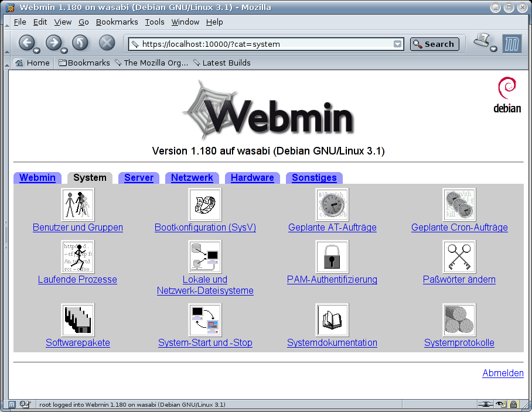532x412 pixels.
Task: Open the Bootkonfiguration (SysV) boot icon
Action: coord(205,205)
